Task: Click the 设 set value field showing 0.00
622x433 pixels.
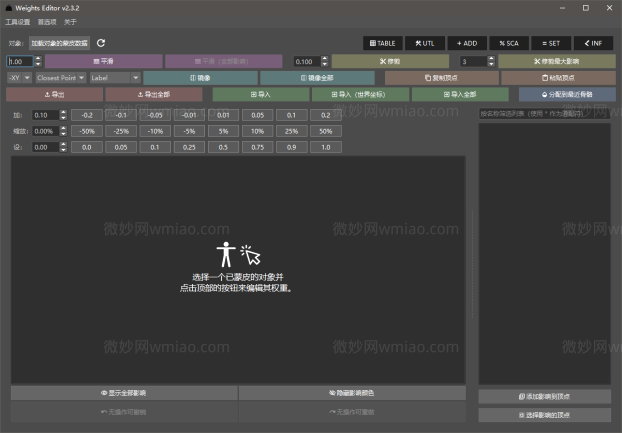Action: click(45, 147)
